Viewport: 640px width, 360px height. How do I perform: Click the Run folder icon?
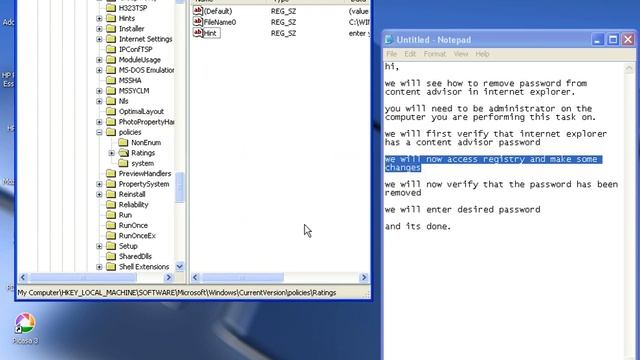tap(111, 215)
